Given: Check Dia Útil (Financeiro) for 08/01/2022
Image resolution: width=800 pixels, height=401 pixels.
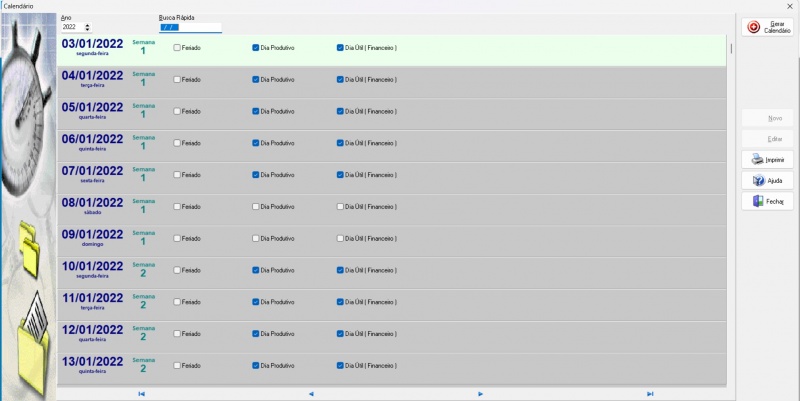Looking at the screenshot, I should pyautogui.click(x=340, y=207).
